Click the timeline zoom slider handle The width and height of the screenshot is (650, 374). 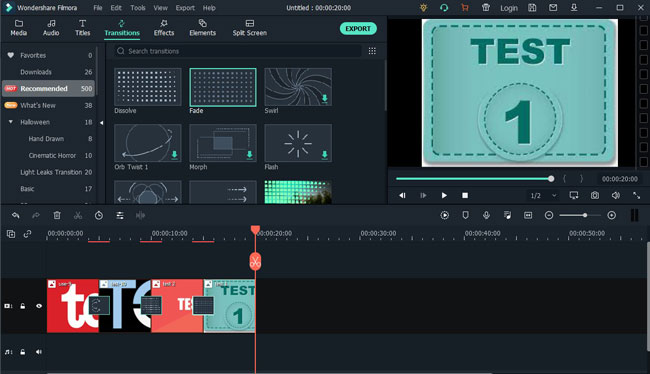tap(585, 215)
